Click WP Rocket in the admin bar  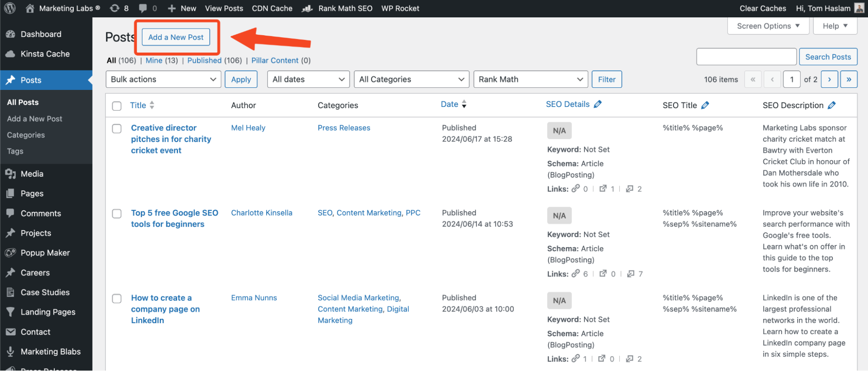tap(400, 8)
